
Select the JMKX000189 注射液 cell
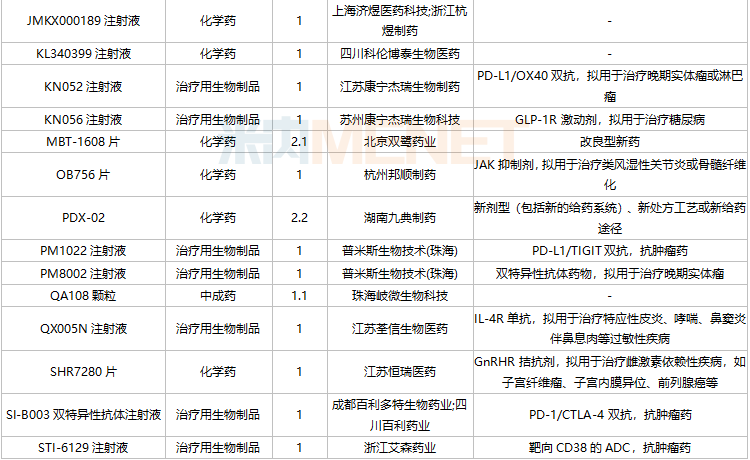83,21
